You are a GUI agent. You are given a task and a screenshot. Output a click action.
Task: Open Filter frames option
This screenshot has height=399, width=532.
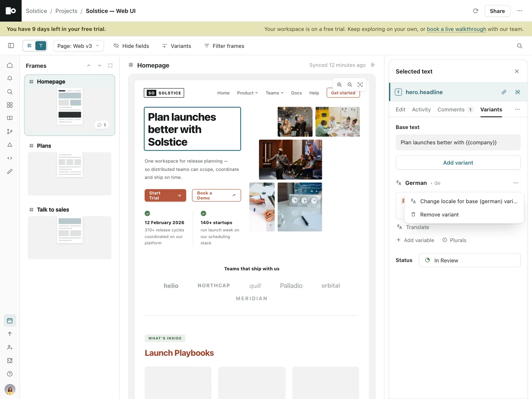point(224,46)
